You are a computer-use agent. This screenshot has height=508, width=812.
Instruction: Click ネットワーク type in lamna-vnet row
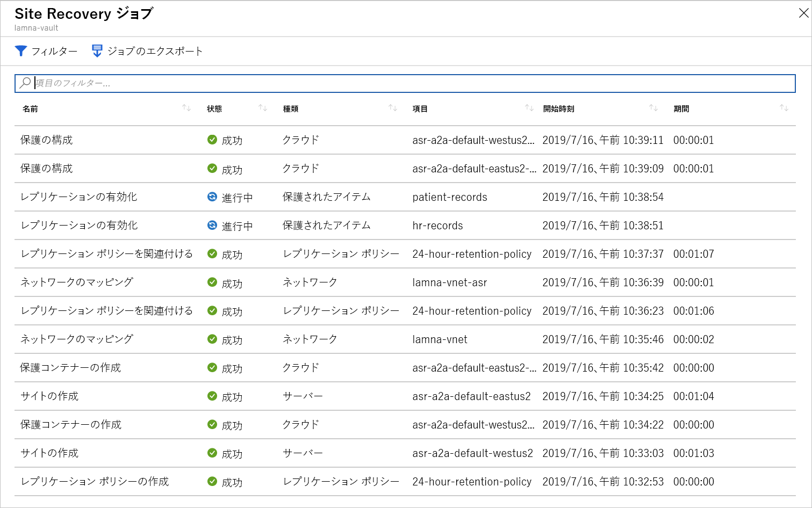(310, 339)
